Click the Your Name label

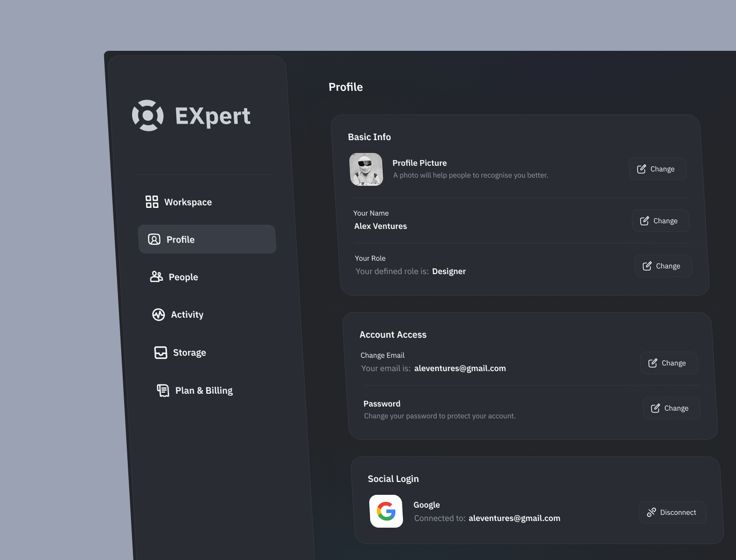click(371, 214)
